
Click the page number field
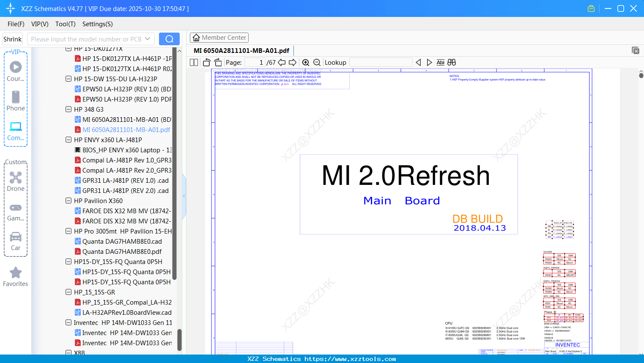255,62
